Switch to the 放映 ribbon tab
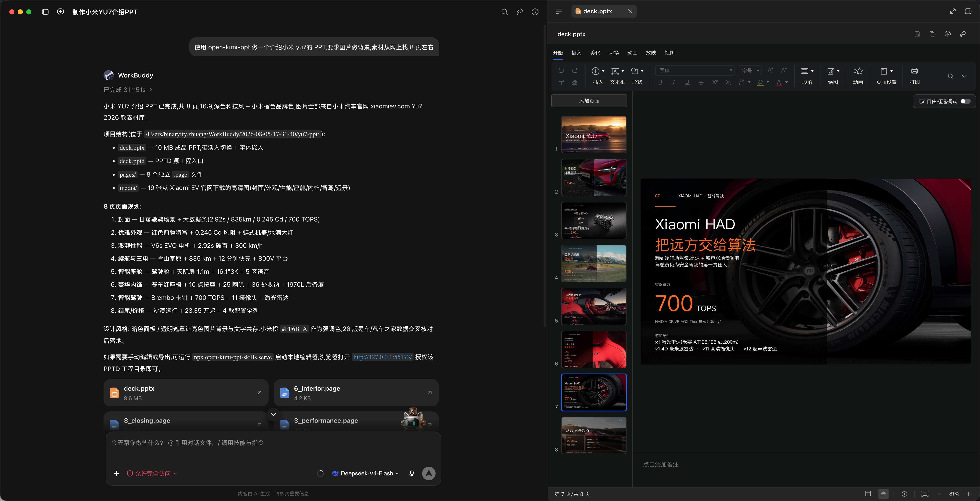 [651, 53]
